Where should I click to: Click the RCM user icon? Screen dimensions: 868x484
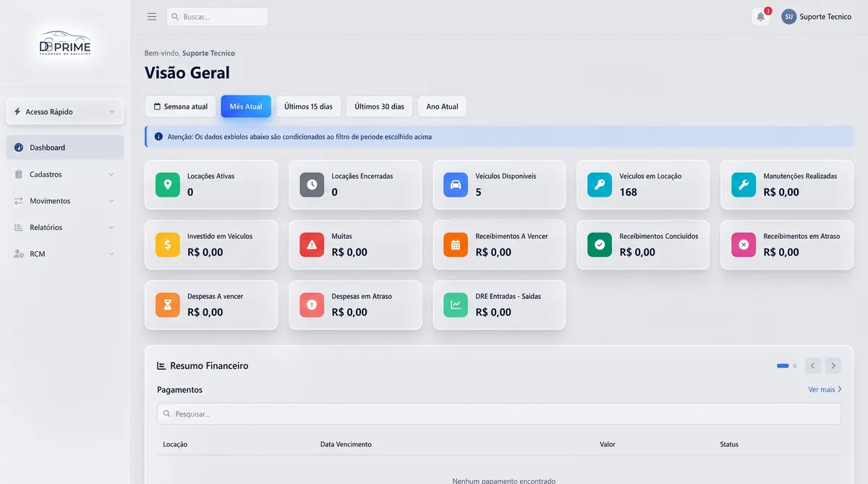(19, 254)
